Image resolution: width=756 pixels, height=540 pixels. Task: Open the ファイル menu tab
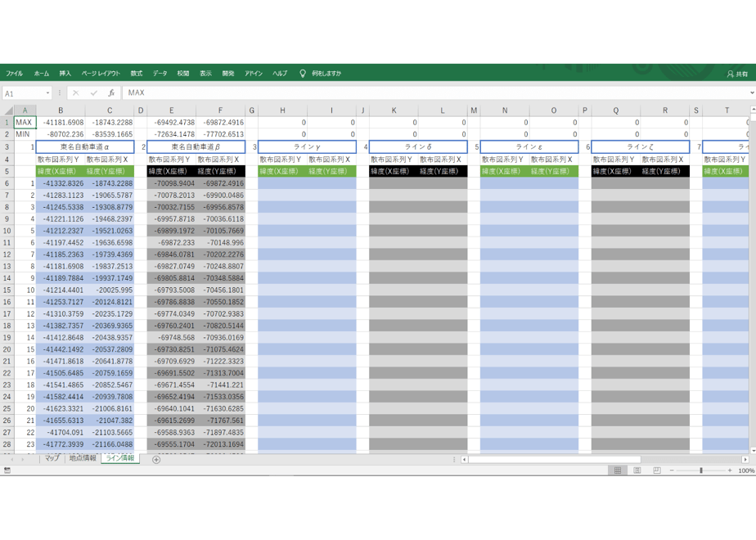click(x=15, y=74)
